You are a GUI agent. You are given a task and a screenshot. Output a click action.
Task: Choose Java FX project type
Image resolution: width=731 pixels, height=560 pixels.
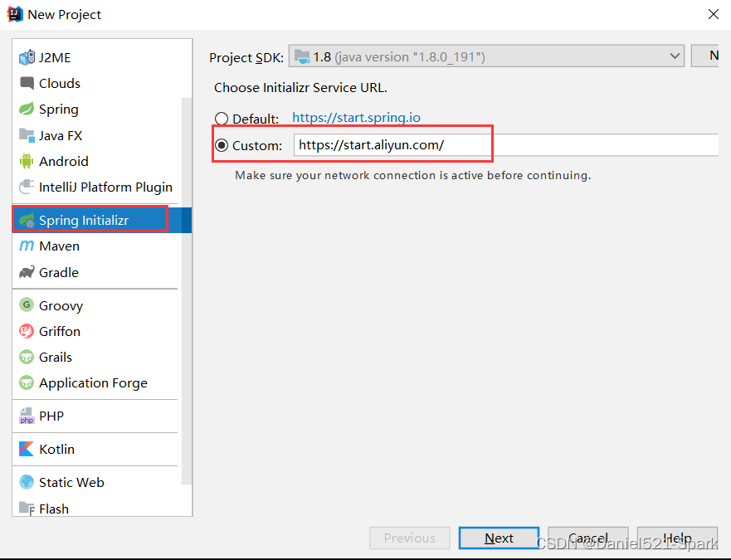[x=97, y=135]
